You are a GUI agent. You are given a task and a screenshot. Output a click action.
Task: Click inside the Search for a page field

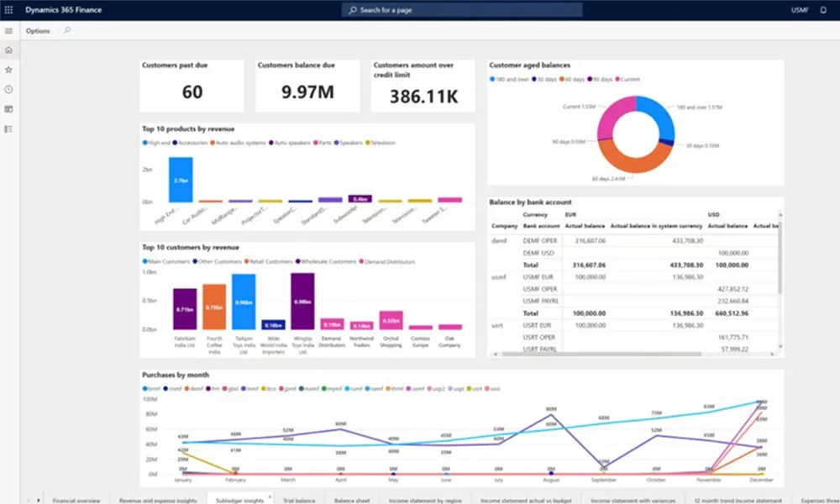(462, 9)
